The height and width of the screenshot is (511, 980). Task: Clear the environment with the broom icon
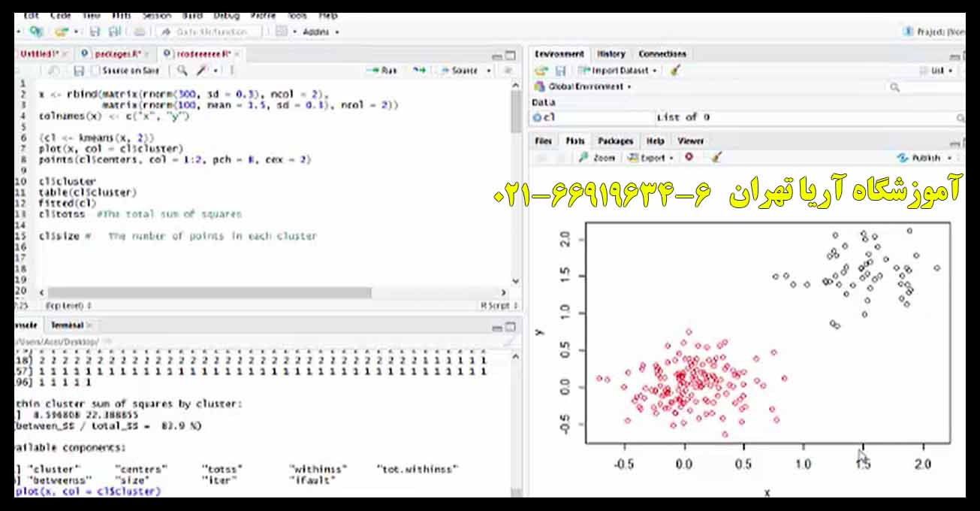point(674,71)
